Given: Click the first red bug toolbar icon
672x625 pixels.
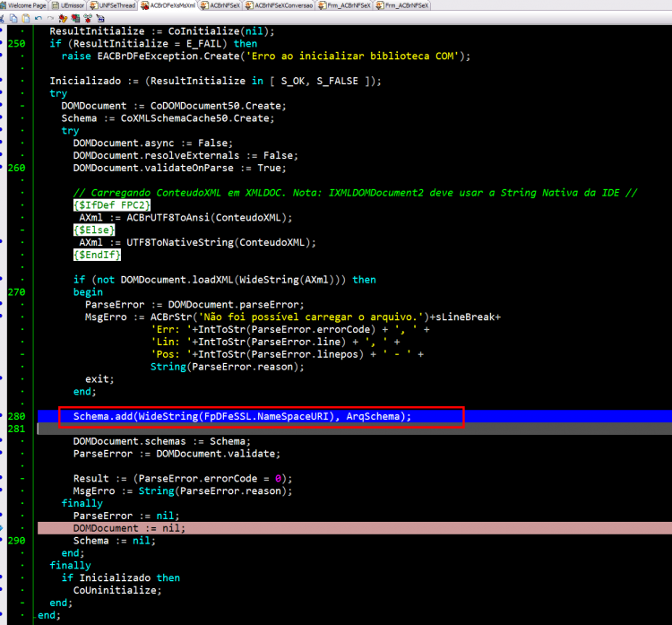Looking at the screenshot, I should pos(63,19).
